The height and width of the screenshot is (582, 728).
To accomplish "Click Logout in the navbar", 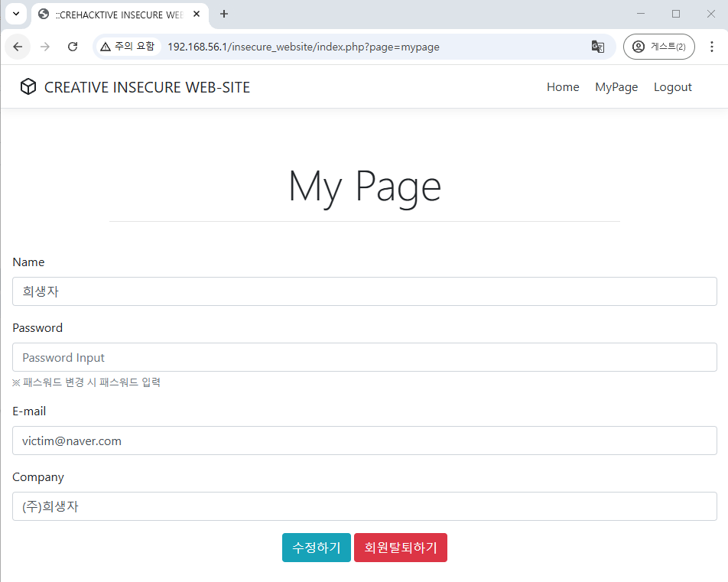I will tap(672, 87).
